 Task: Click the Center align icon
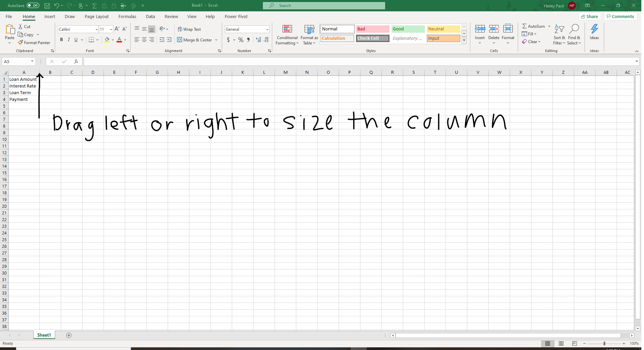click(144, 40)
